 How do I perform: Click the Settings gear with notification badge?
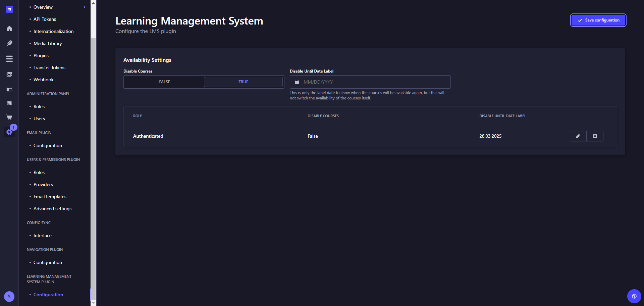tap(9, 132)
